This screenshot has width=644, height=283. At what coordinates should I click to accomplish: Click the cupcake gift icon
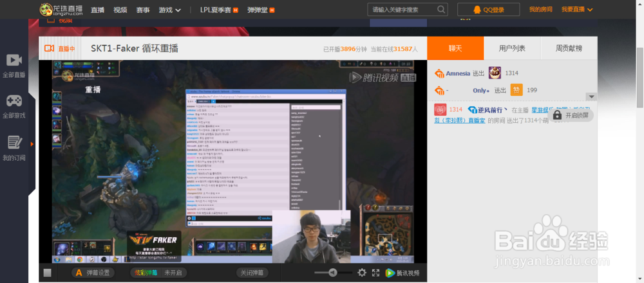click(495, 73)
